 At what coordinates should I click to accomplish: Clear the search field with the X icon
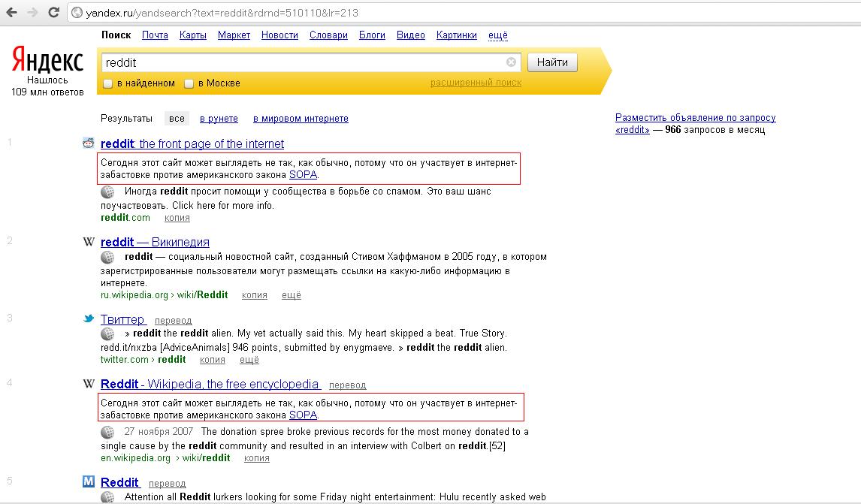point(511,62)
